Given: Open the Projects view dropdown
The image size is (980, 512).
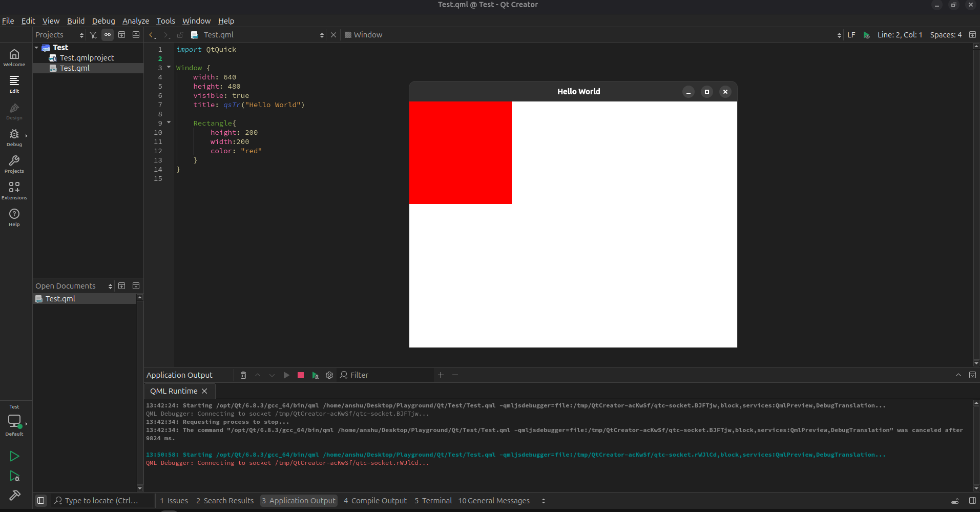Looking at the screenshot, I should [x=59, y=35].
